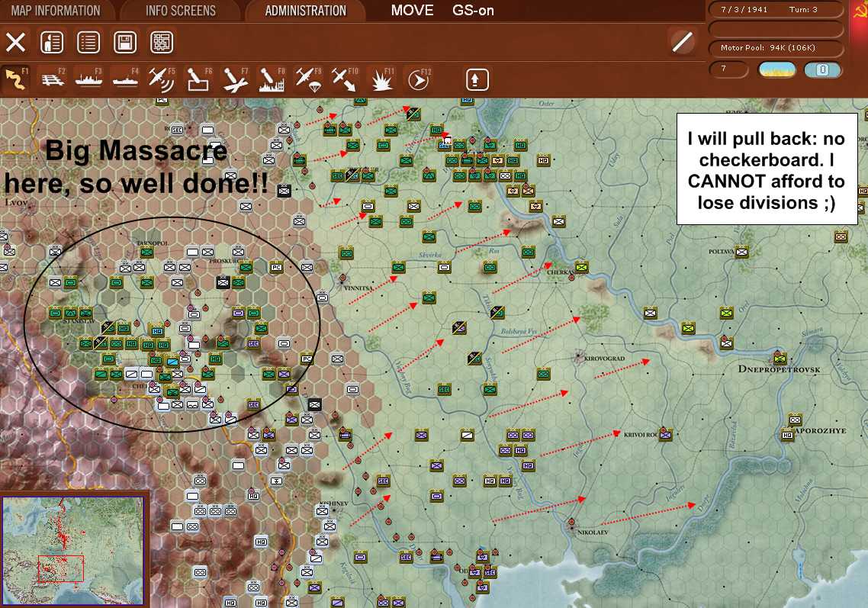Click the minimap overview in bottom-left corner

pyautogui.click(x=73, y=550)
